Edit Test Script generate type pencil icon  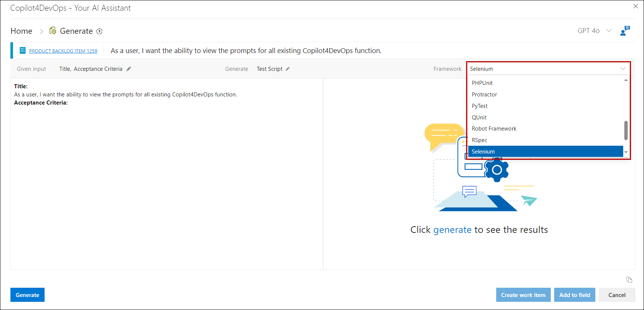287,69
